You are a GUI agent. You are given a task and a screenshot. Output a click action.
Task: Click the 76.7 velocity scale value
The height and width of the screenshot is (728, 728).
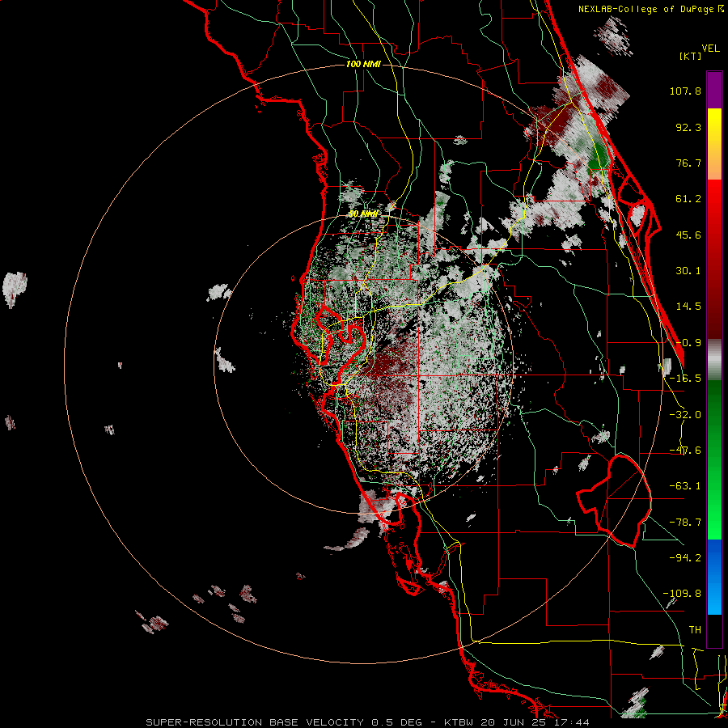(688, 163)
